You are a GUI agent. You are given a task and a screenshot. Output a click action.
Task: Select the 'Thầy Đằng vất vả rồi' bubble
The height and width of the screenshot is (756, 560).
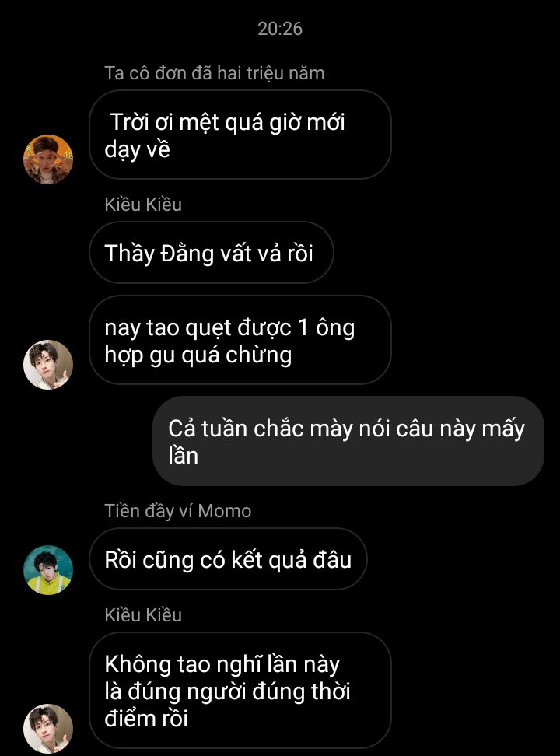[x=212, y=252]
